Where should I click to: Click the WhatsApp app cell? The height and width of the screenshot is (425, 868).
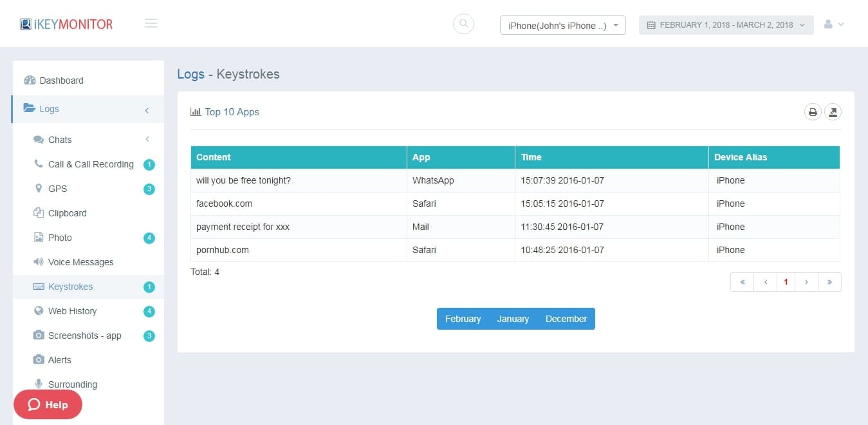point(461,180)
